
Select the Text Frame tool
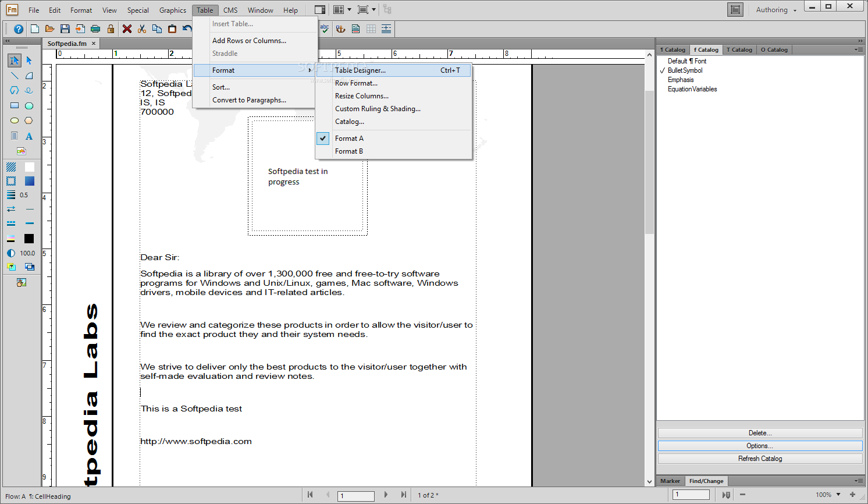(15, 136)
